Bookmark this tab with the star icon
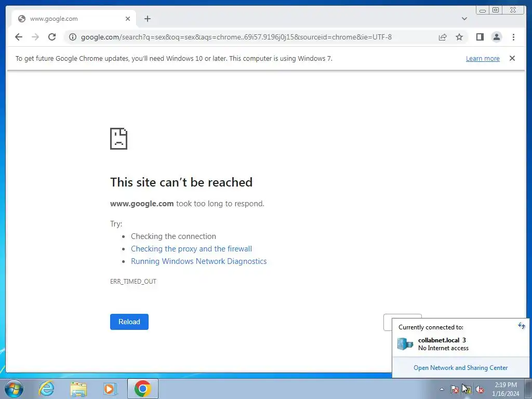 459,37
